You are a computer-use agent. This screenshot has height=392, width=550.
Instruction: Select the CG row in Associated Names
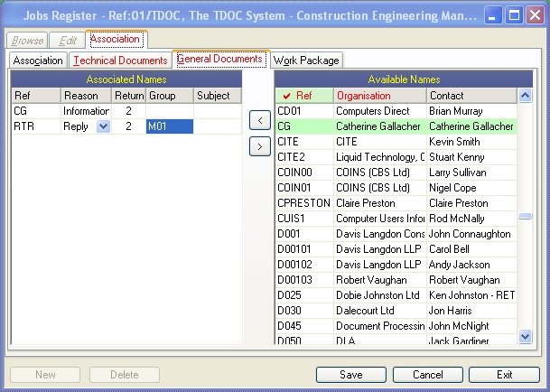pos(126,111)
